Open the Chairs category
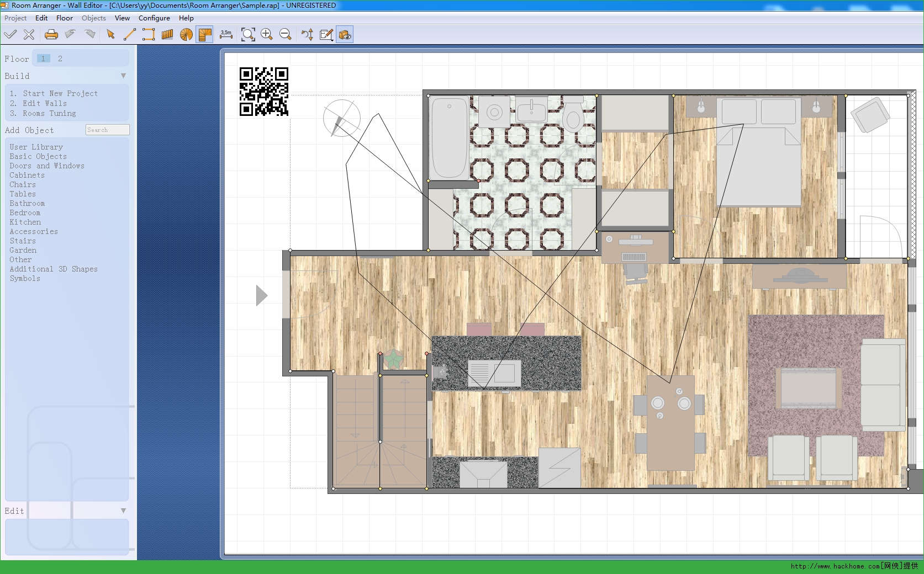Viewport: 924px width, 574px height. tap(23, 184)
